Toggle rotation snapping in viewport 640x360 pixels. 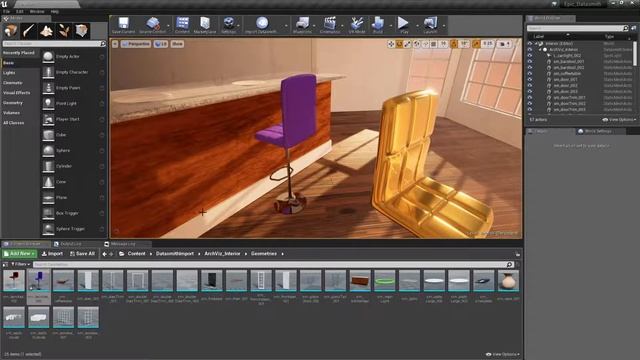[x=454, y=44]
